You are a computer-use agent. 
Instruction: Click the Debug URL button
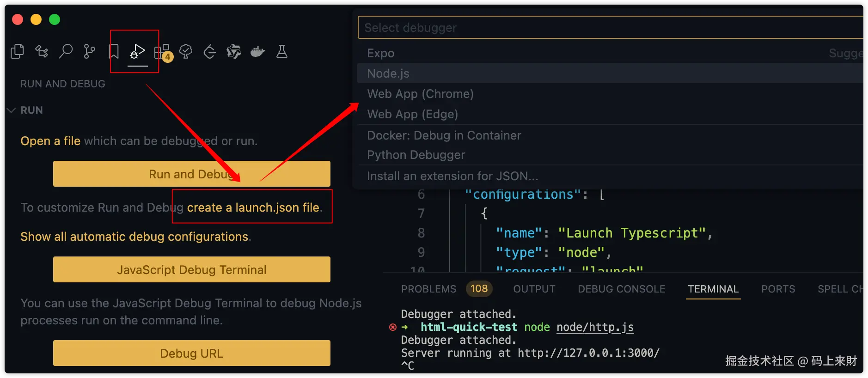tap(192, 353)
